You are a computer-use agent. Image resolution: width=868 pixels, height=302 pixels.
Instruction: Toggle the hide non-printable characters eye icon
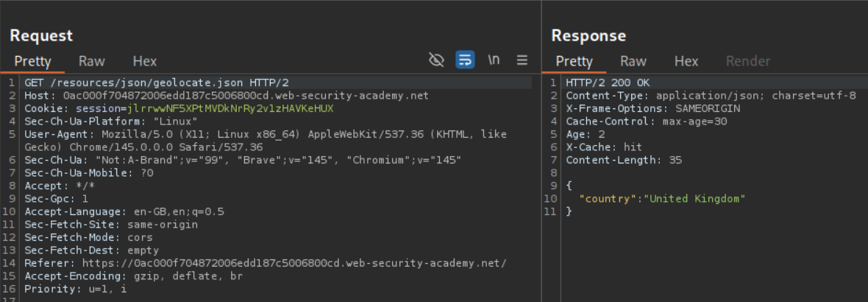click(436, 60)
